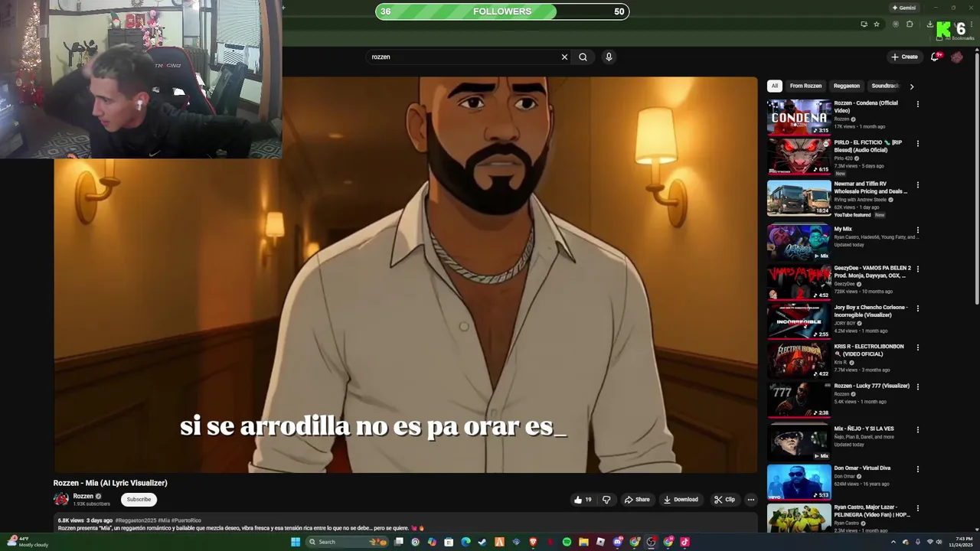Clear the 'rozzen' search text with the X
The width and height of the screenshot is (980, 551).
tap(564, 57)
